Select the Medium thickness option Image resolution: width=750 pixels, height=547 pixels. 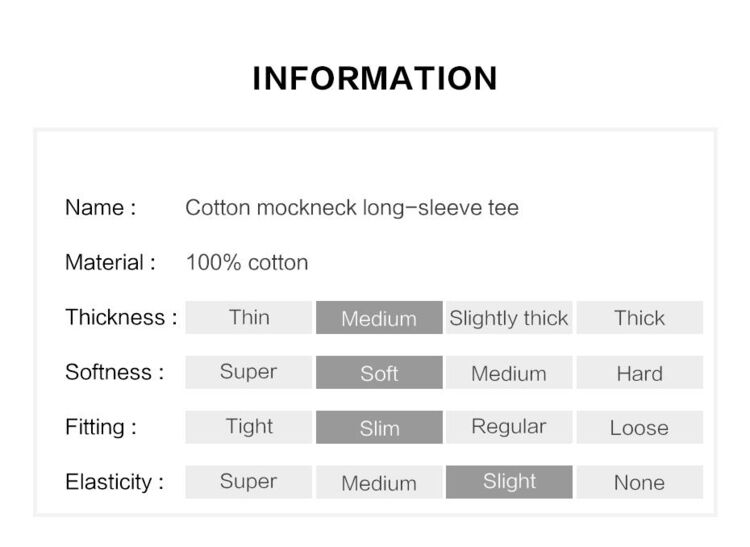[x=379, y=317]
